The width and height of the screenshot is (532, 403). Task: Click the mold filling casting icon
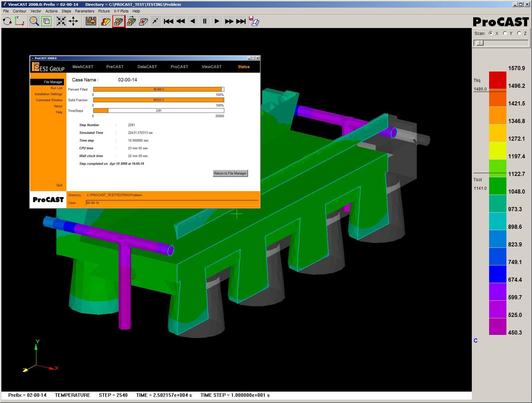coord(91,21)
